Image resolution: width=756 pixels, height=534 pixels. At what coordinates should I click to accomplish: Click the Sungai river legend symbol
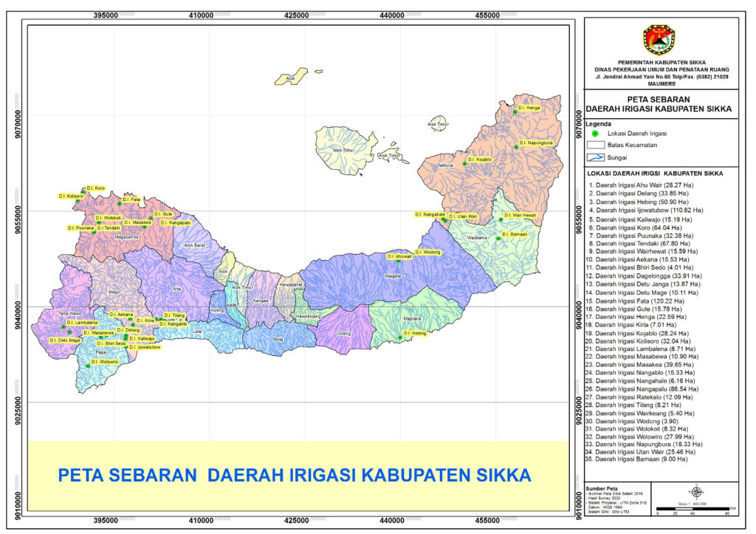(595, 157)
